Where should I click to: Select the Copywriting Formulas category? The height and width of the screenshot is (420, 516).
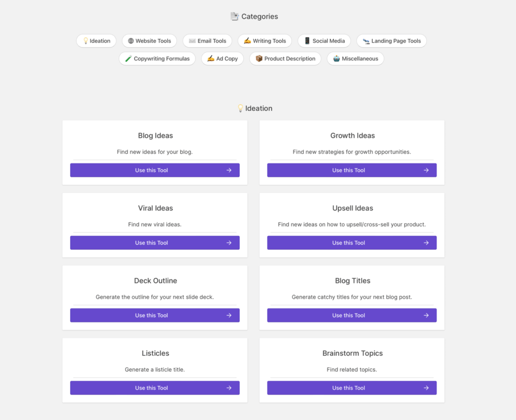(x=157, y=59)
